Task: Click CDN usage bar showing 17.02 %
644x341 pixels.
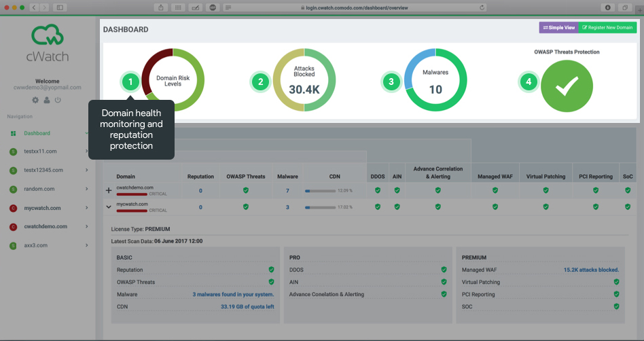Action: click(321, 207)
